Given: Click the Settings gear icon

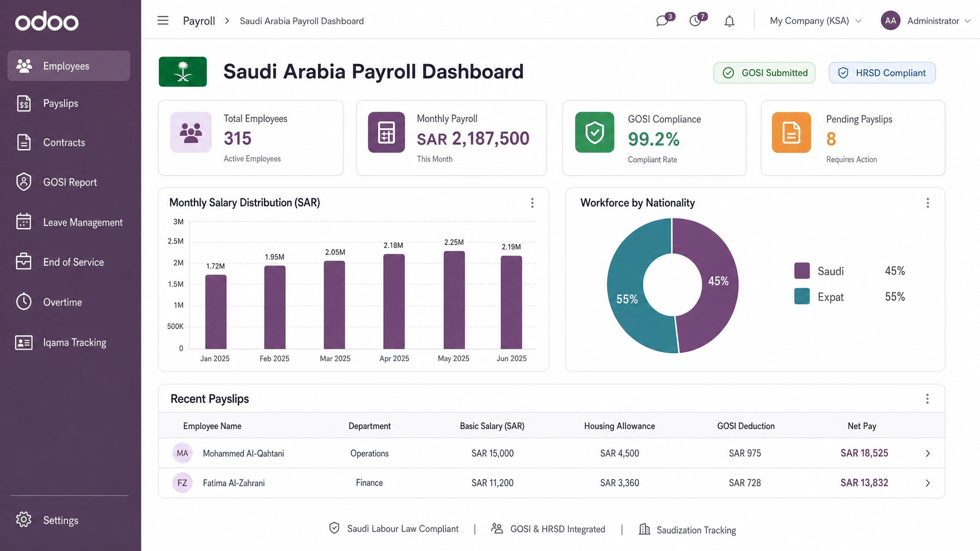Looking at the screenshot, I should pos(24,519).
